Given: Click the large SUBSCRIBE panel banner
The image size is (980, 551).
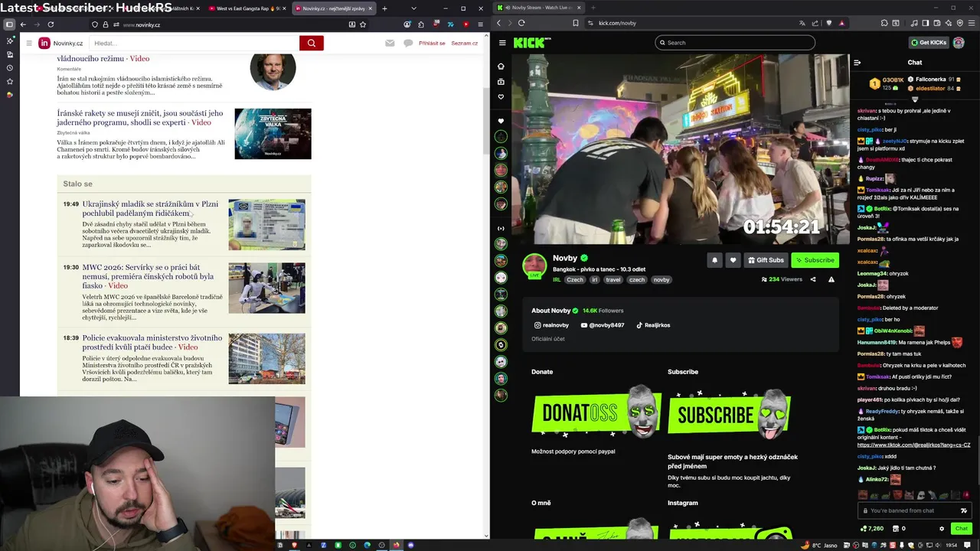Looking at the screenshot, I should click(x=729, y=414).
